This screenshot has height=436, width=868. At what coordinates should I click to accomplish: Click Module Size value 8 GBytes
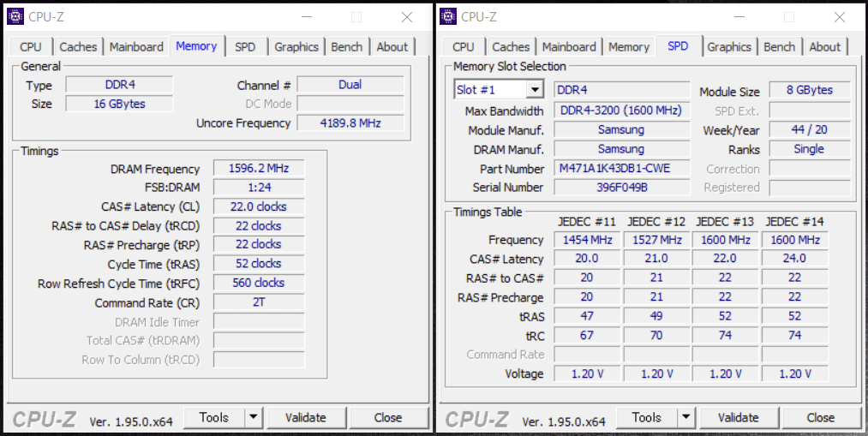coord(810,90)
